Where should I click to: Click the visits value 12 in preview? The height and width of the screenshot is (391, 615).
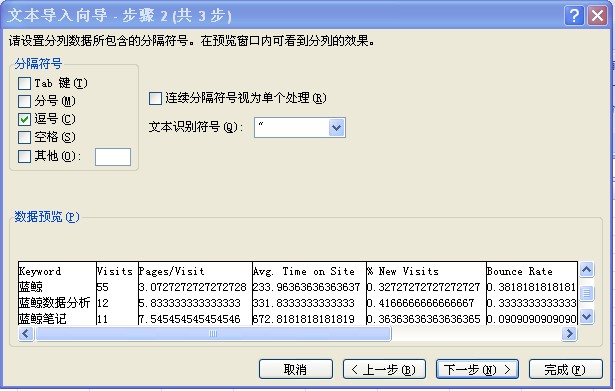(x=102, y=303)
